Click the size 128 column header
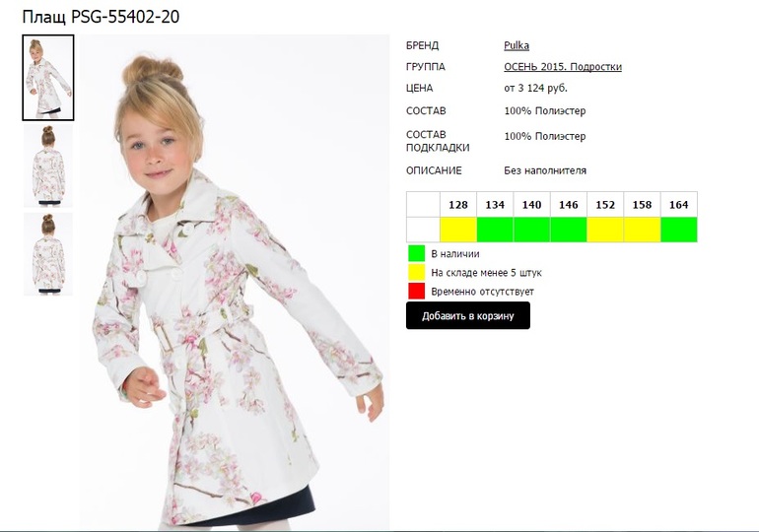 458,205
